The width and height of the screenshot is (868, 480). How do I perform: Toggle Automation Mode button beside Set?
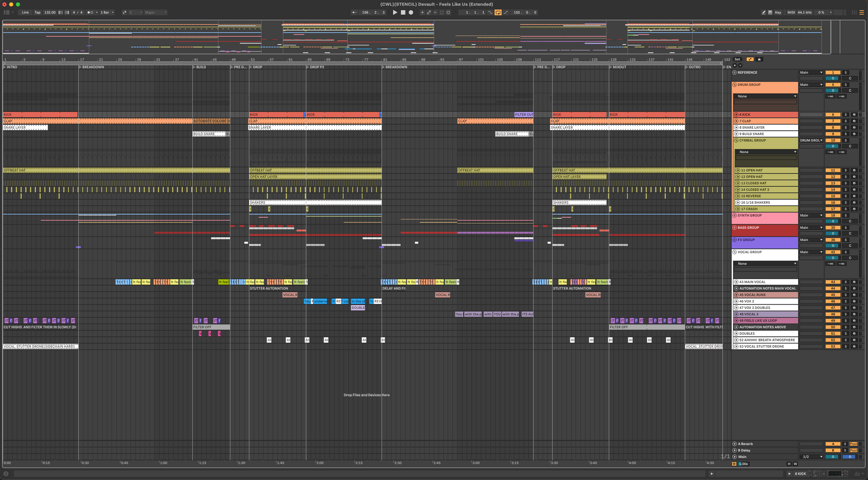click(x=750, y=59)
